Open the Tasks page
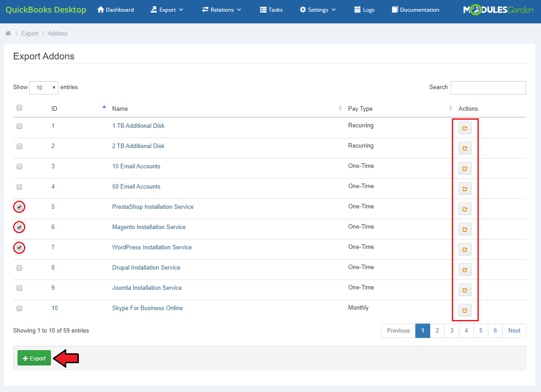Screen dimensions: 541x392 point(271,9)
